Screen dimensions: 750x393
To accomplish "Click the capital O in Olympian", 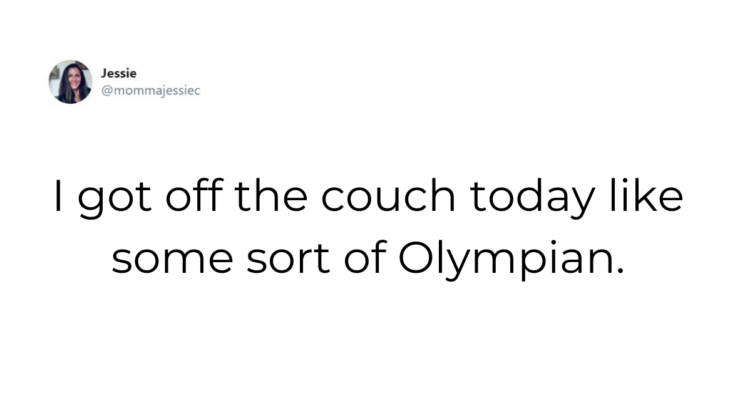I will pyautogui.click(x=416, y=257).
